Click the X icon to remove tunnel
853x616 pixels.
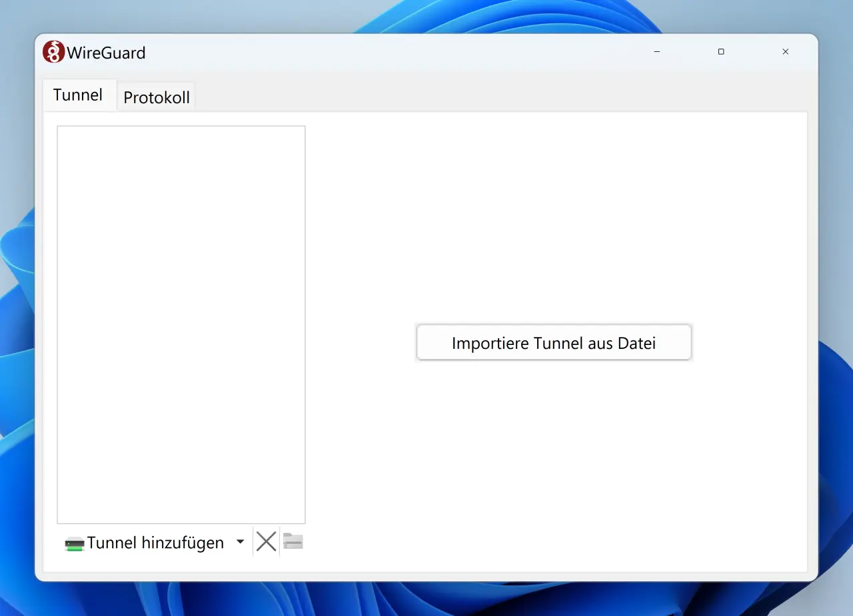pyautogui.click(x=266, y=541)
